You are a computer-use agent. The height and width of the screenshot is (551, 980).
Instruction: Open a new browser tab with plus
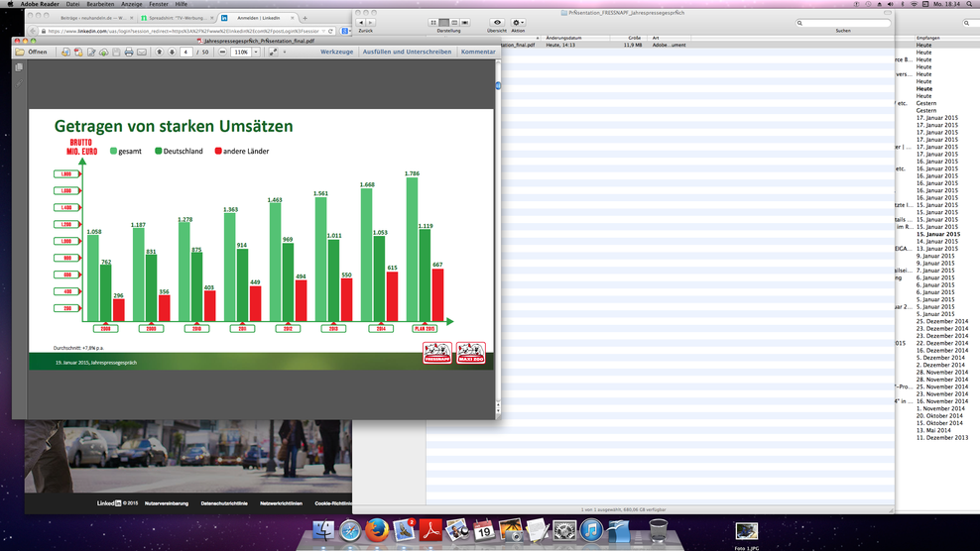click(x=305, y=18)
